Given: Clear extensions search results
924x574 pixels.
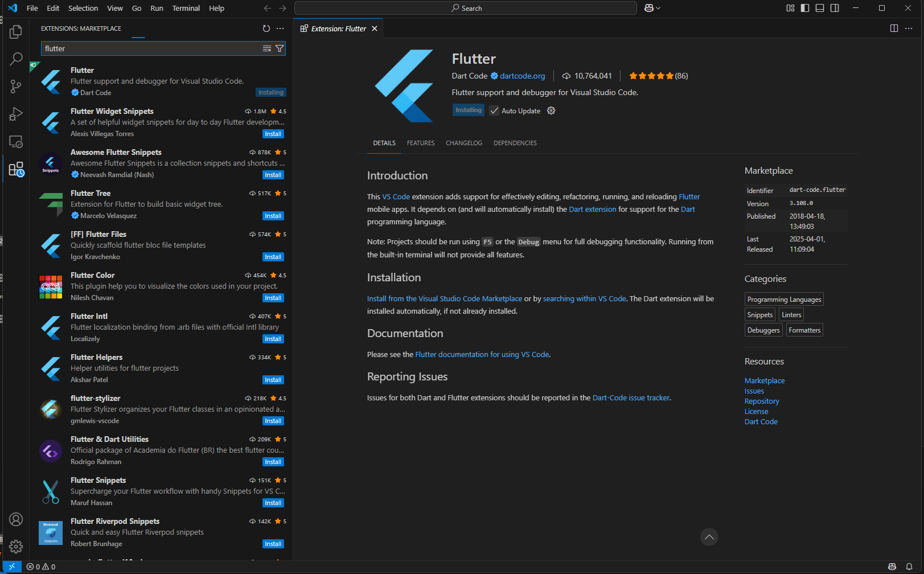Looking at the screenshot, I should pos(267,48).
